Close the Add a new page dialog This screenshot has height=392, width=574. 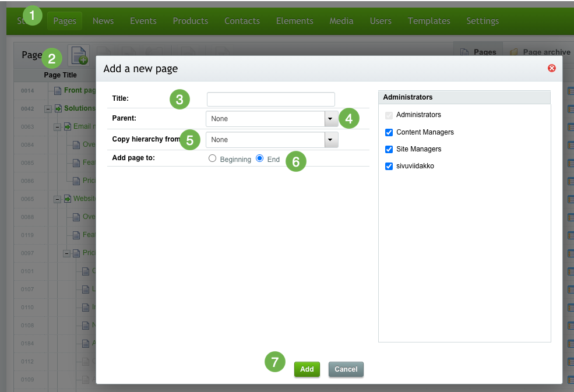[552, 68]
